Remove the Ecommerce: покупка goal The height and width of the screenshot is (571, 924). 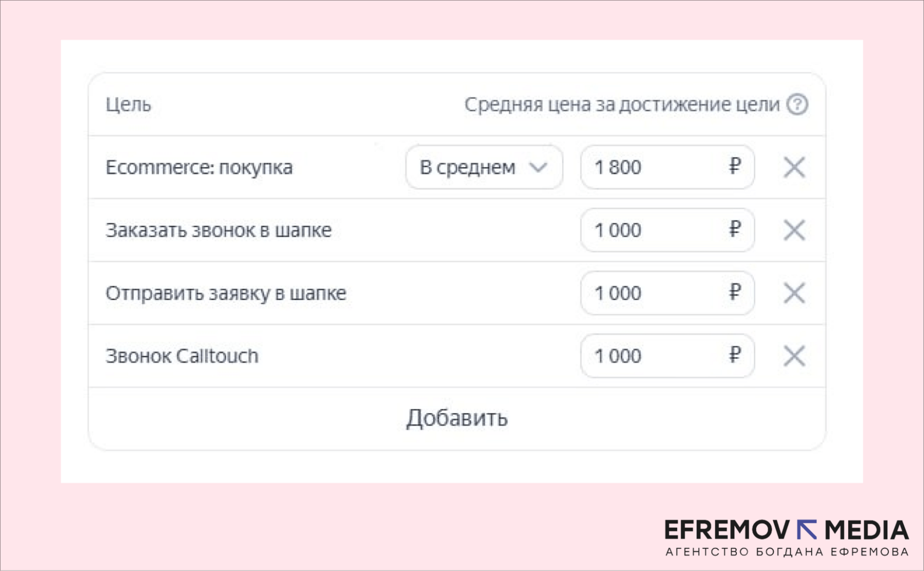click(x=794, y=167)
